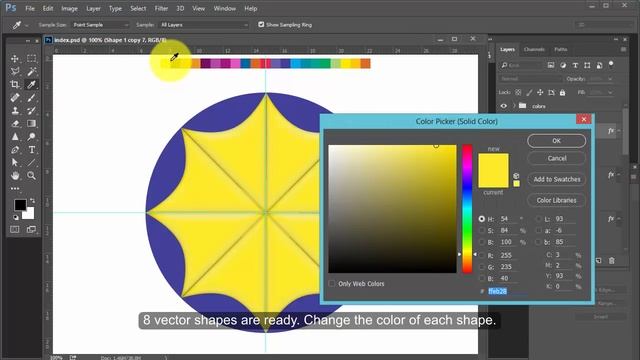Select the Sharpen triangle tool
The image size is (640, 360).
tap(15, 137)
